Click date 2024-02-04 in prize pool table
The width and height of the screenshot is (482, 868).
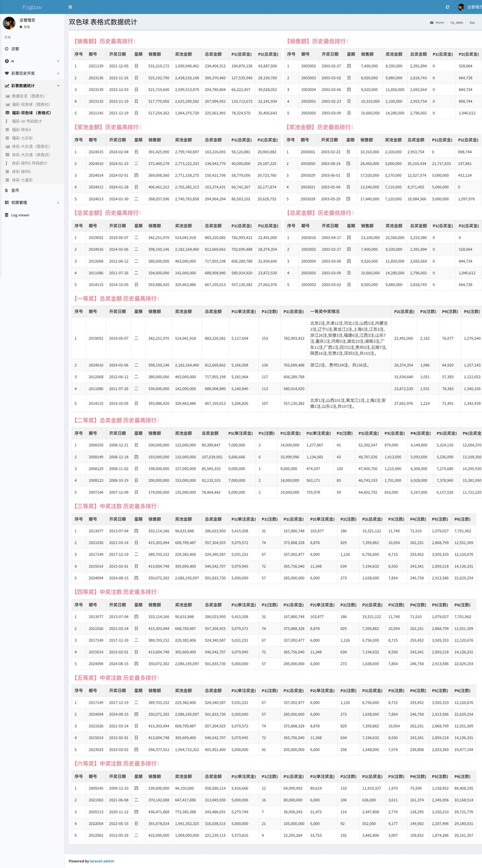119,152
